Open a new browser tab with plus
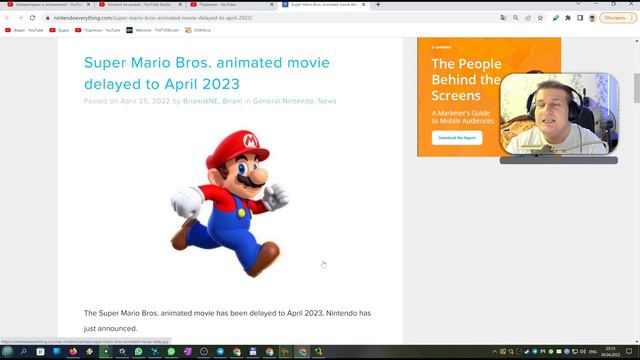Viewport: 640px width, 360px height. coord(378,4)
